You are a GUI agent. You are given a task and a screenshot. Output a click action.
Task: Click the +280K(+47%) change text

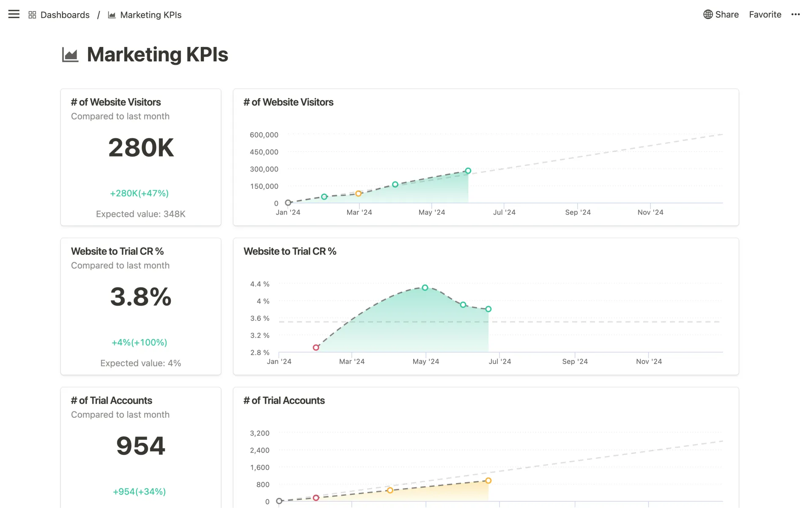coord(139,193)
